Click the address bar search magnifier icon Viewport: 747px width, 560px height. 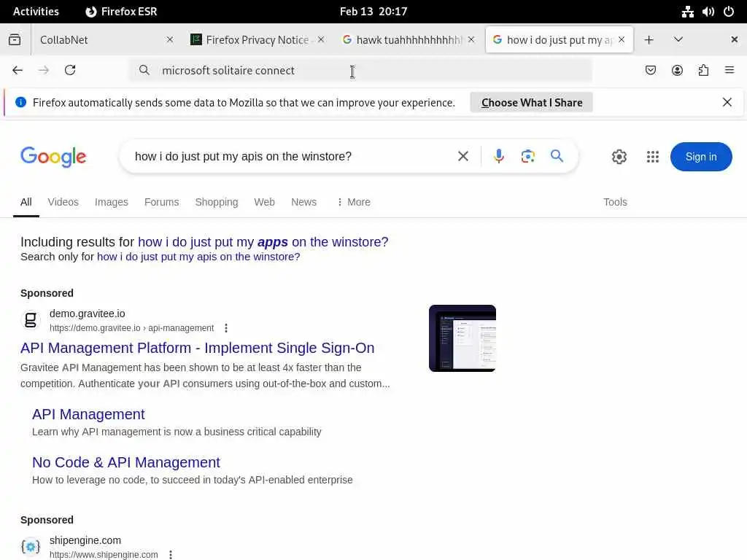tap(144, 71)
